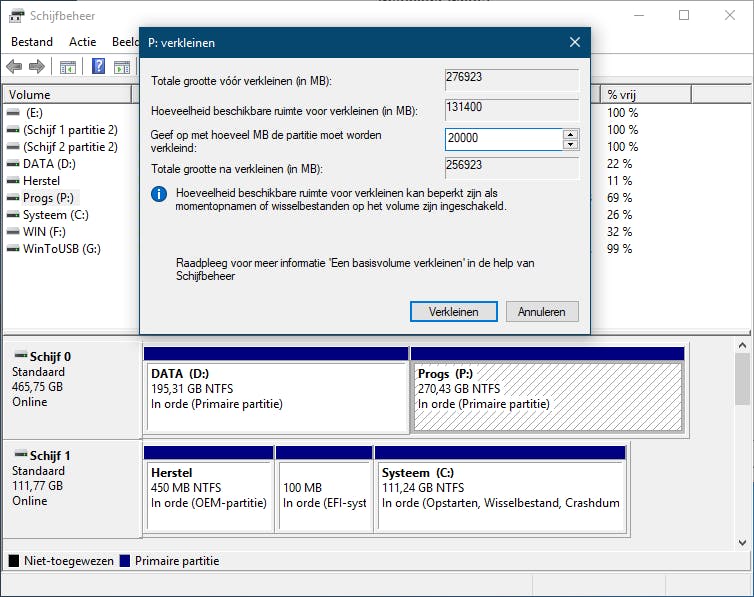Click the drive icon next to WinToUSB (G:)
Screen dimensions: 754x597
[13, 249]
